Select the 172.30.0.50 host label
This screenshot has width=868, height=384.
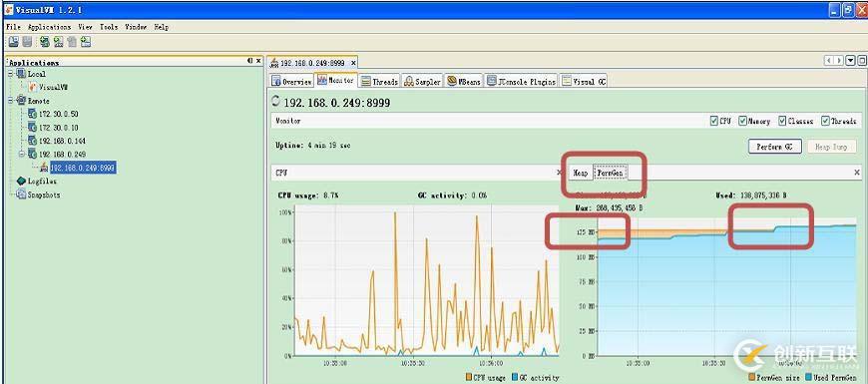(59, 114)
